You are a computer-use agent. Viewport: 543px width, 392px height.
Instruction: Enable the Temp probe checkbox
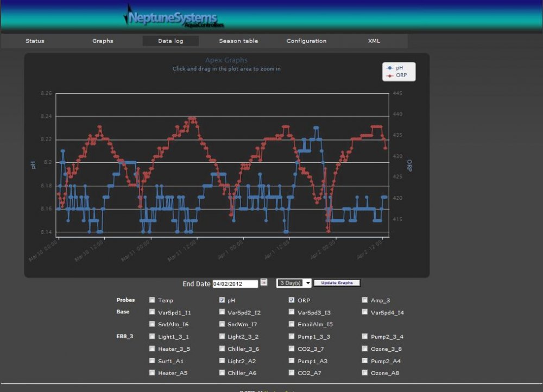click(152, 300)
